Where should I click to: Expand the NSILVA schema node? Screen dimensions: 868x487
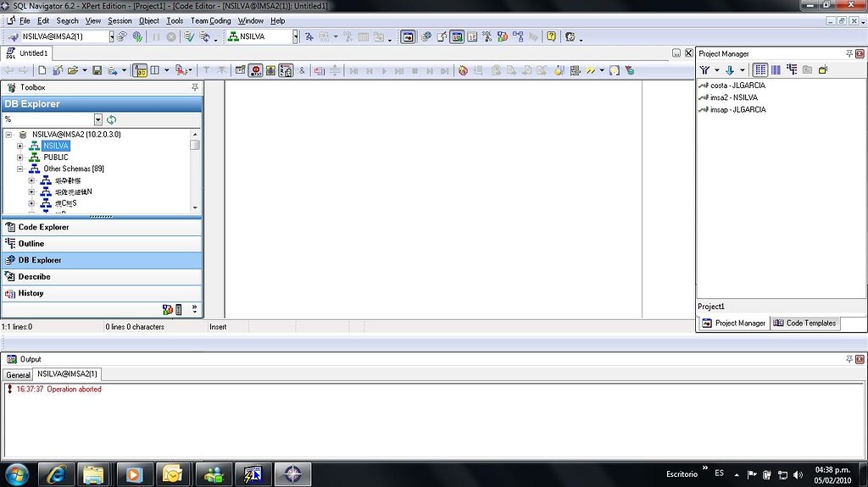pos(20,146)
